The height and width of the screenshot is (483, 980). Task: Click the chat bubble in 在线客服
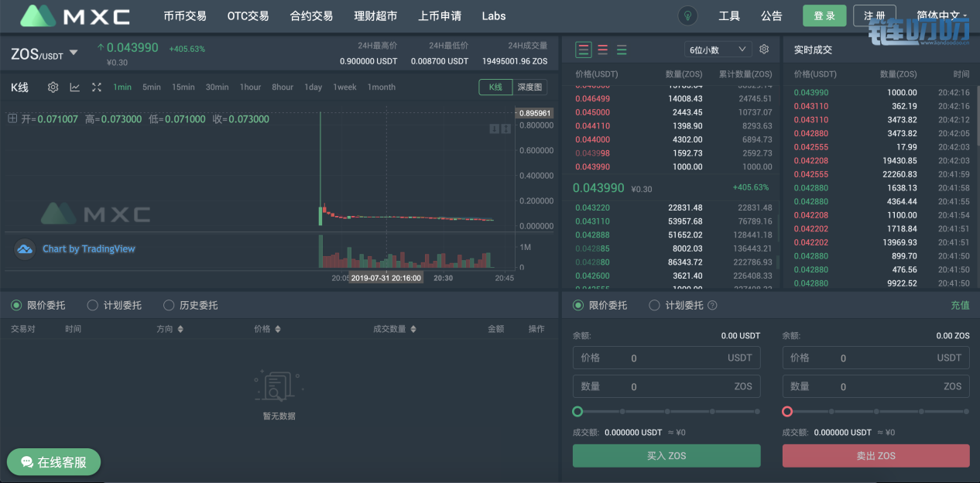pos(27,462)
